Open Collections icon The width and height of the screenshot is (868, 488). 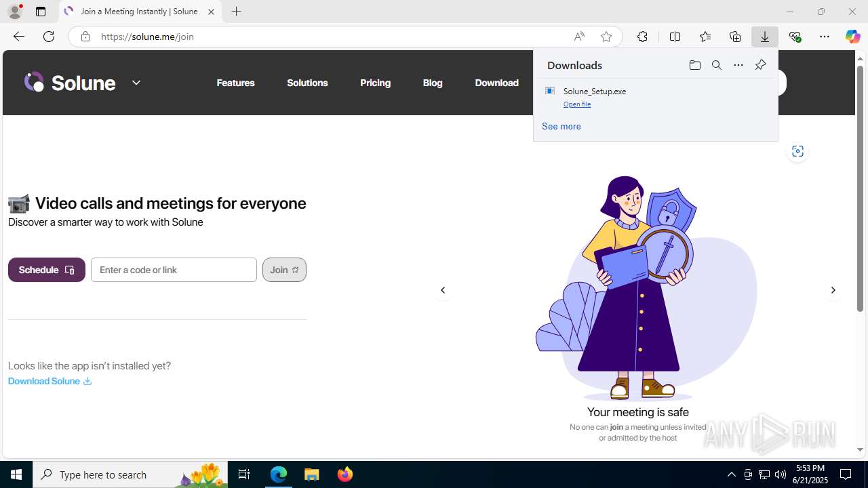click(735, 37)
